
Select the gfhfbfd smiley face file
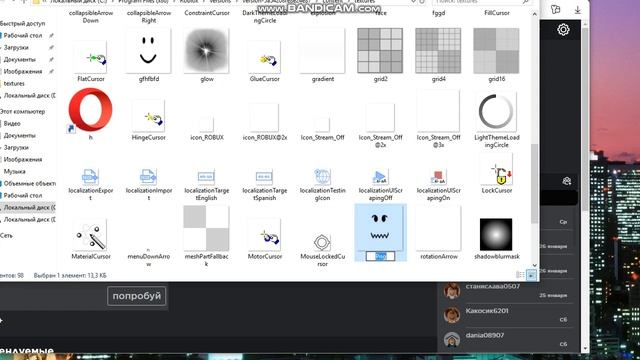(149, 51)
